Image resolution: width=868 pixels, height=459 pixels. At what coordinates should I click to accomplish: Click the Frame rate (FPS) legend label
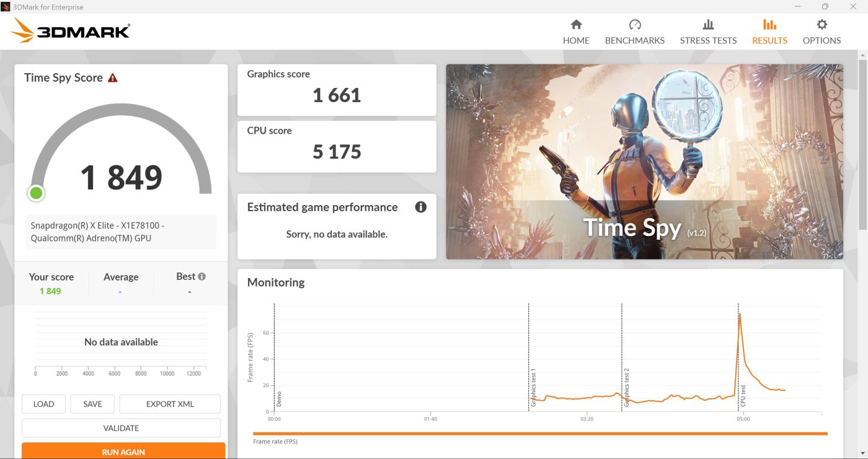click(275, 442)
